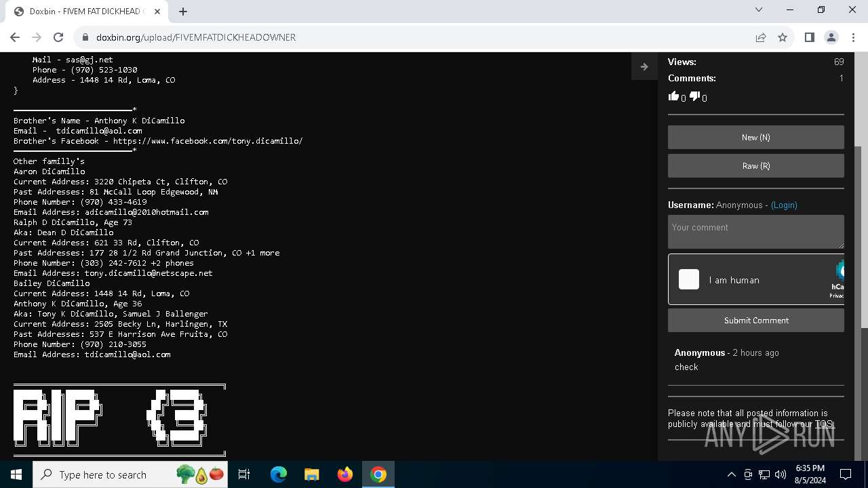Click the "Comments:" label
The width and height of the screenshot is (868, 488).
pyautogui.click(x=692, y=78)
